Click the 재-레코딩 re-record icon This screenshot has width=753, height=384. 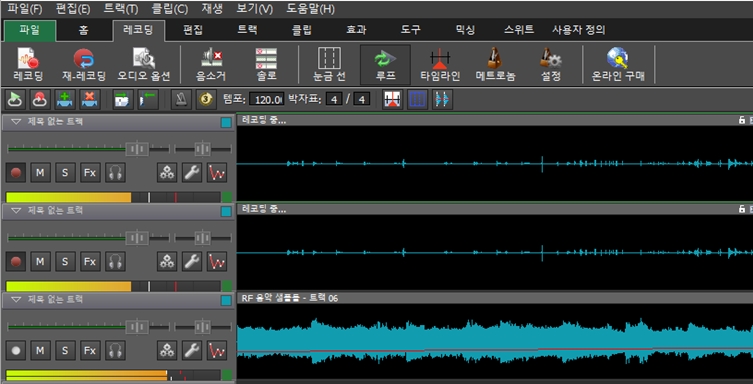[83, 64]
